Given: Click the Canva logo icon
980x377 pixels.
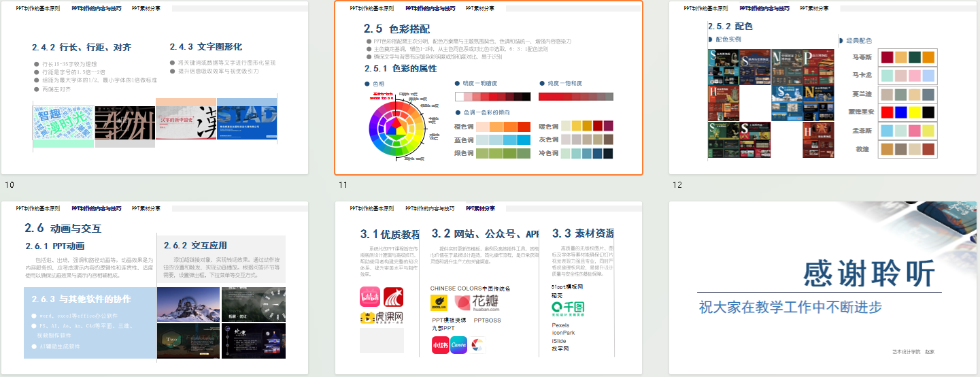Looking at the screenshot, I should click(x=458, y=344).
